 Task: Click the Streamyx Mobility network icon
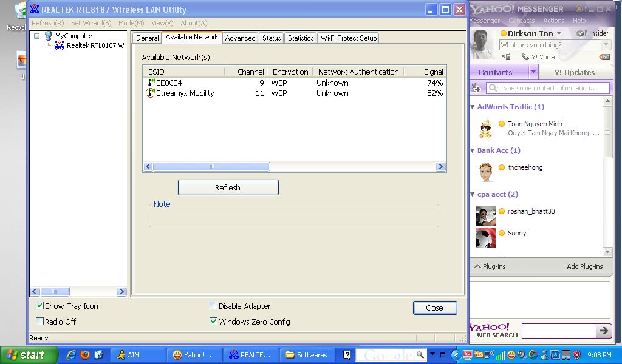pyautogui.click(x=151, y=93)
